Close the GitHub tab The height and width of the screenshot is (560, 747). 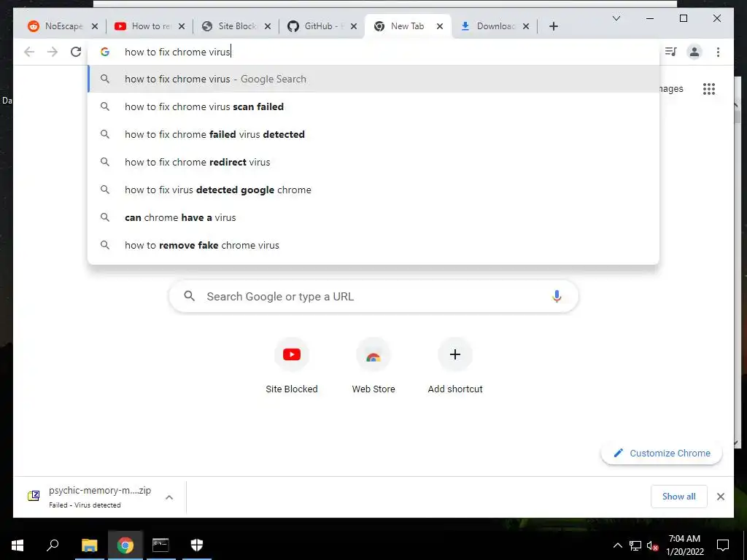[354, 26]
